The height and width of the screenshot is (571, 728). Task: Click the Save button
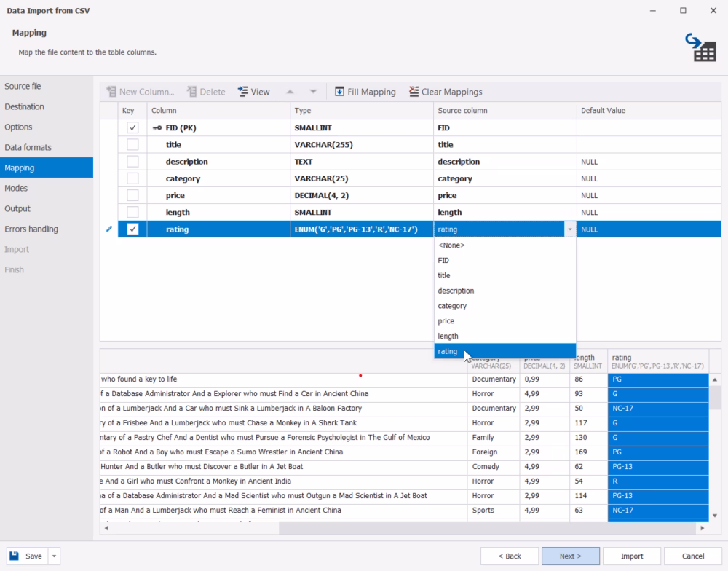coord(28,556)
